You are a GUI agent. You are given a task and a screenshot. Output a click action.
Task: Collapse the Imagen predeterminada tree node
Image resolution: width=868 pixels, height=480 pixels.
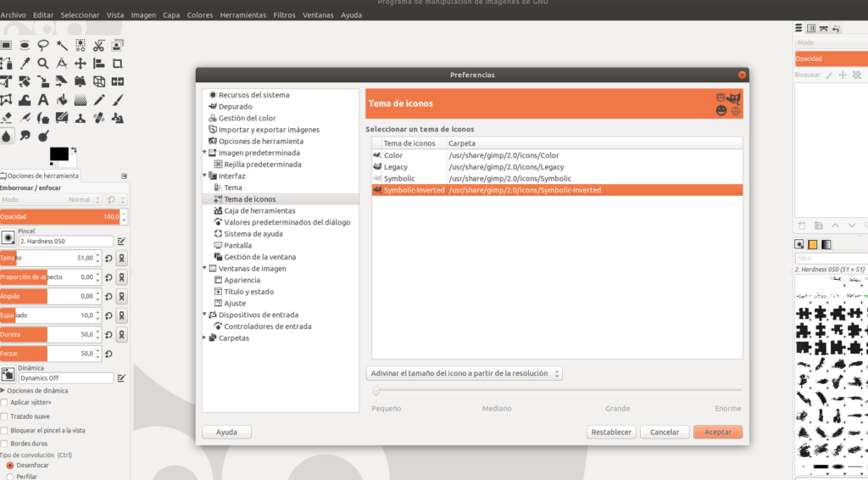point(205,153)
